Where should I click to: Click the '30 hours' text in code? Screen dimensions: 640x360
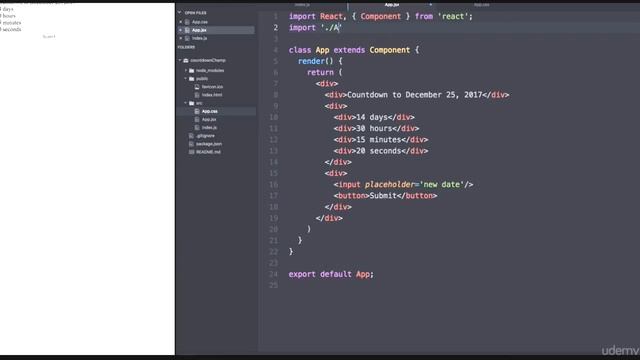[x=374, y=129]
